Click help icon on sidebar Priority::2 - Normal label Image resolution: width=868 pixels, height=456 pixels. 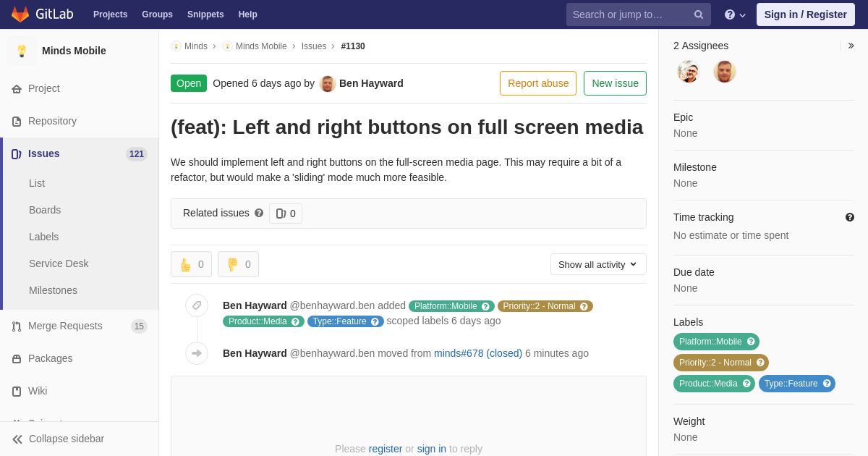760,363
